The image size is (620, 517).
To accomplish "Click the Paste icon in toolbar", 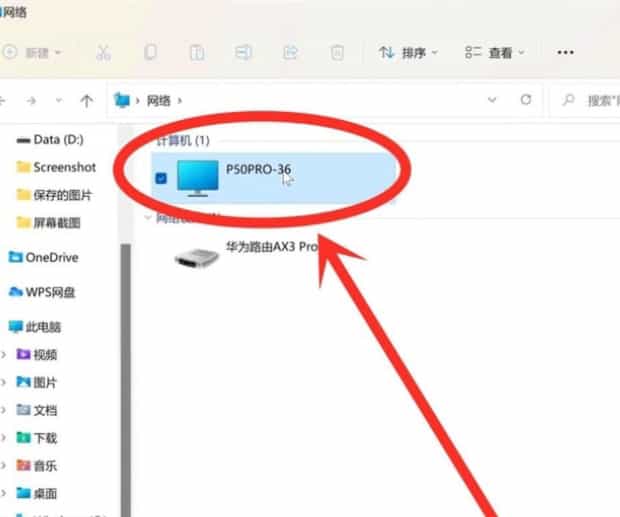I will coord(197,52).
